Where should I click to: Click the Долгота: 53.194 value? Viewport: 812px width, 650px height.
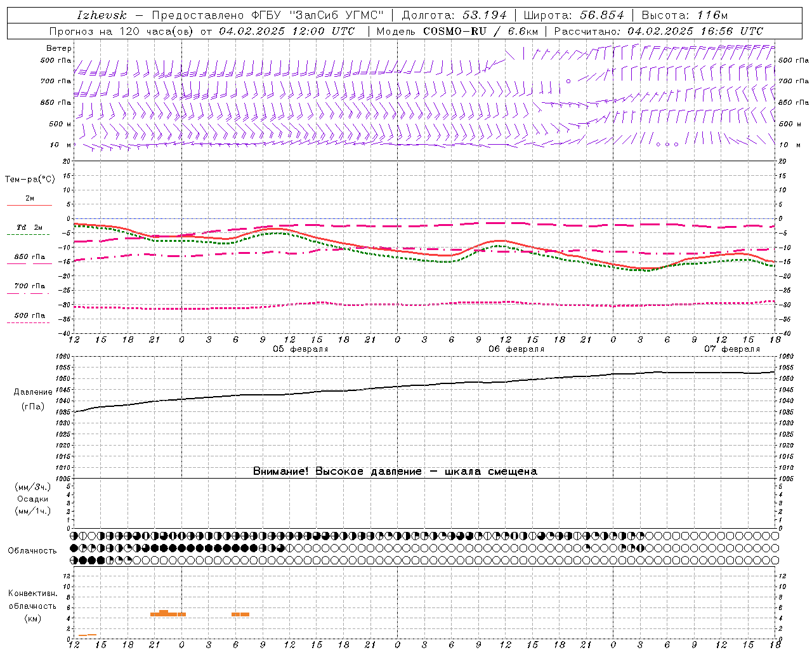point(454,15)
